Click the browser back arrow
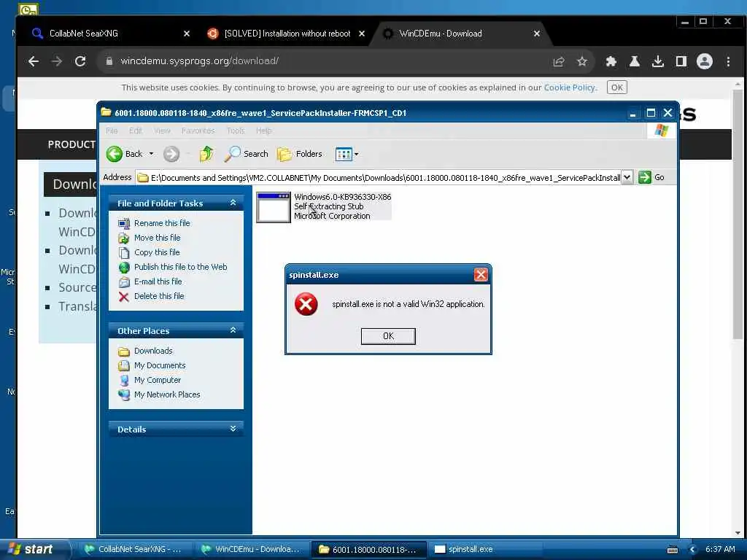This screenshot has width=747, height=560. click(34, 61)
